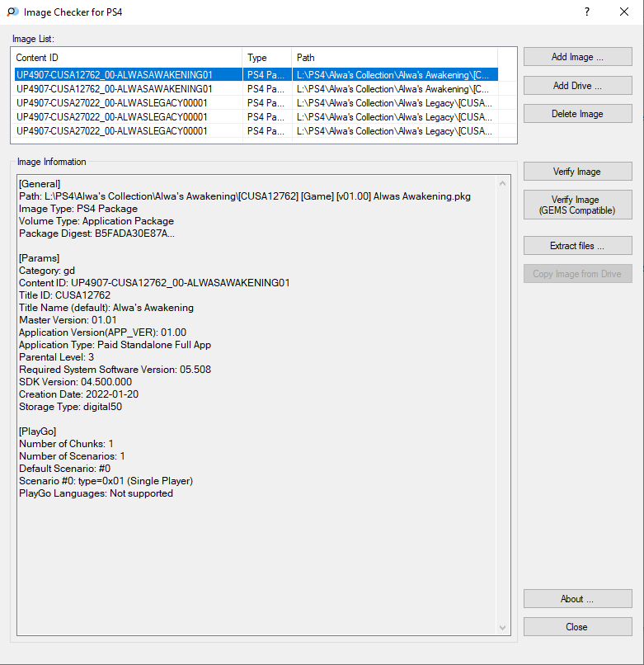Click the 'Parental Level: 3' line
This screenshot has height=665, width=644.
(x=56, y=357)
